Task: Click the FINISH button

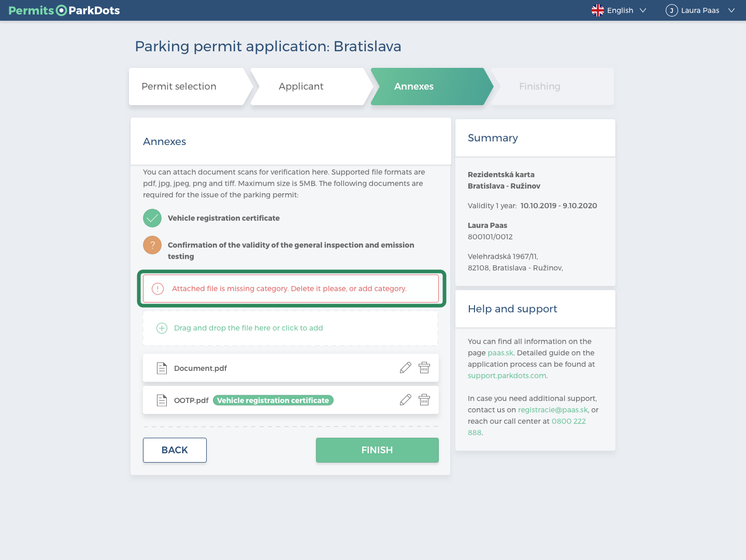Action: tap(377, 450)
